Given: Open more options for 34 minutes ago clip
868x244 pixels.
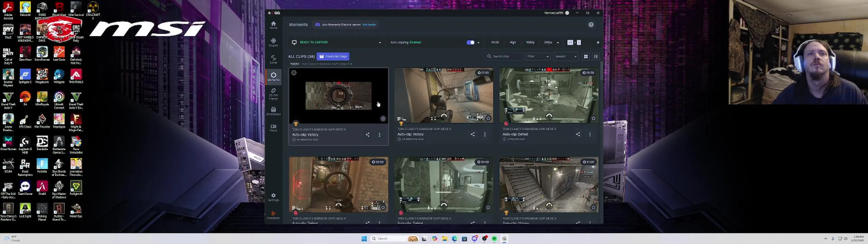Looking at the screenshot, I should [x=485, y=135].
